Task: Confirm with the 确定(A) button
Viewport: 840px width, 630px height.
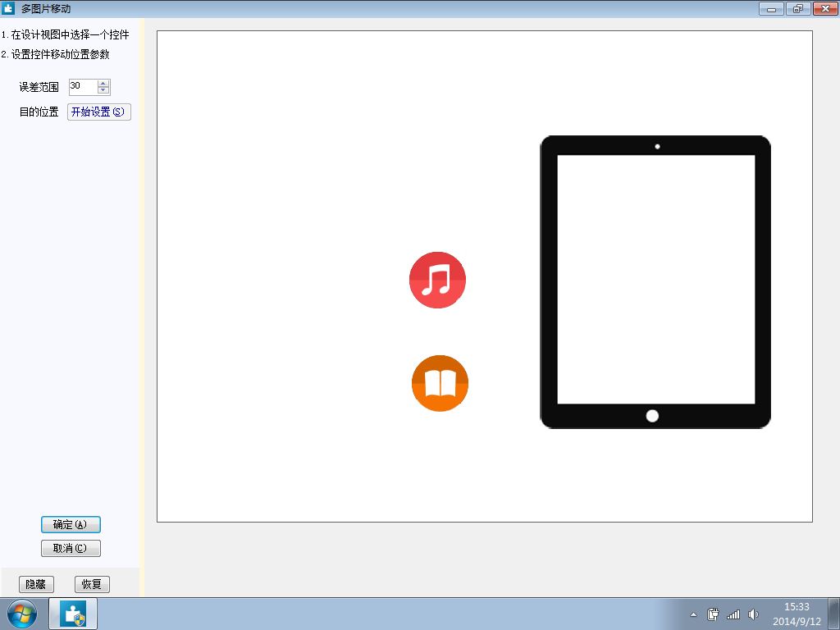Action: (71, 524)
